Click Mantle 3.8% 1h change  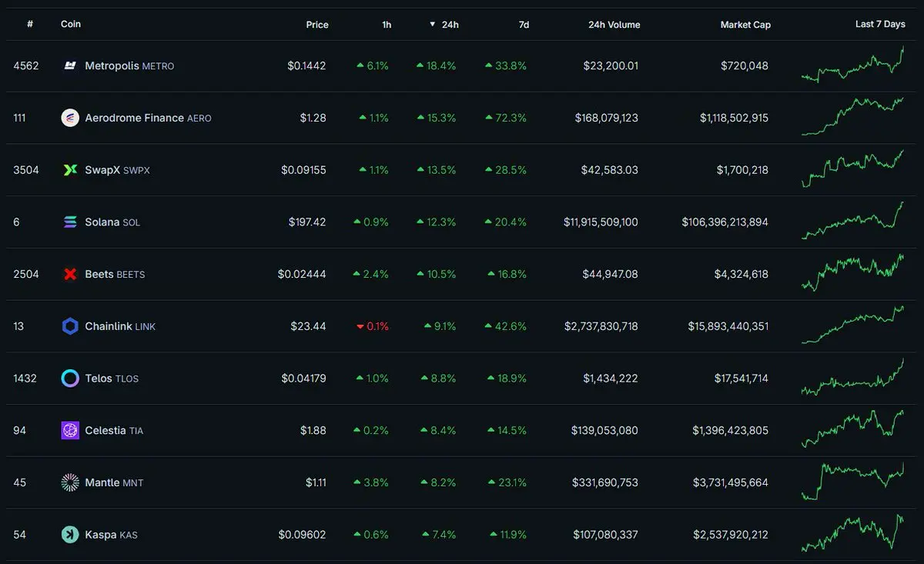pos(371,482)
